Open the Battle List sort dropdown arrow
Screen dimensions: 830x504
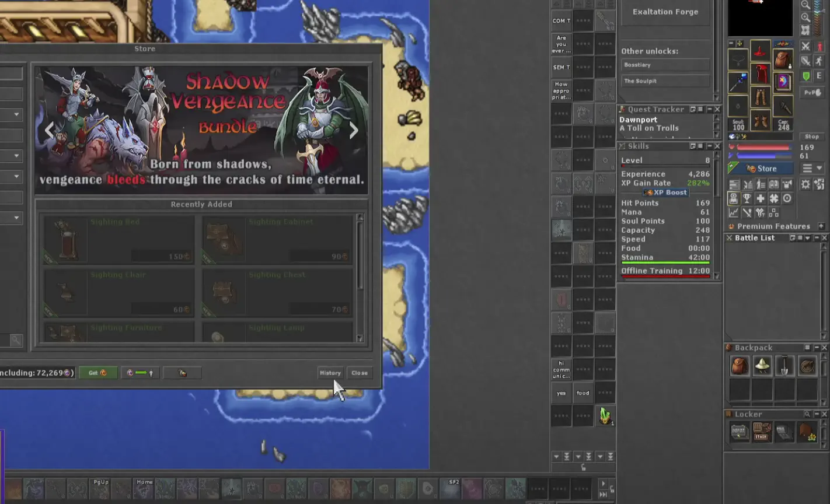click(808, 239)
